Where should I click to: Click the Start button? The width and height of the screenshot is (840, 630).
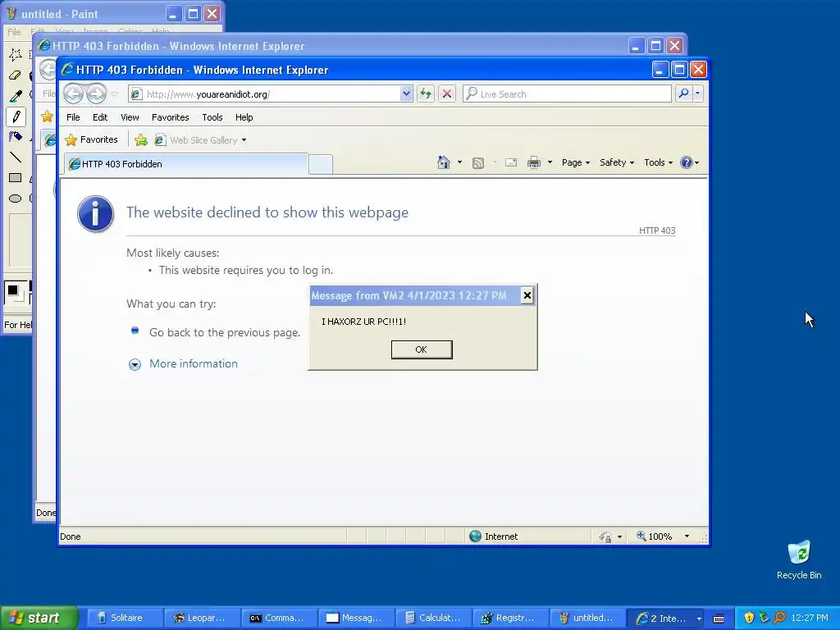pos(39,618)
